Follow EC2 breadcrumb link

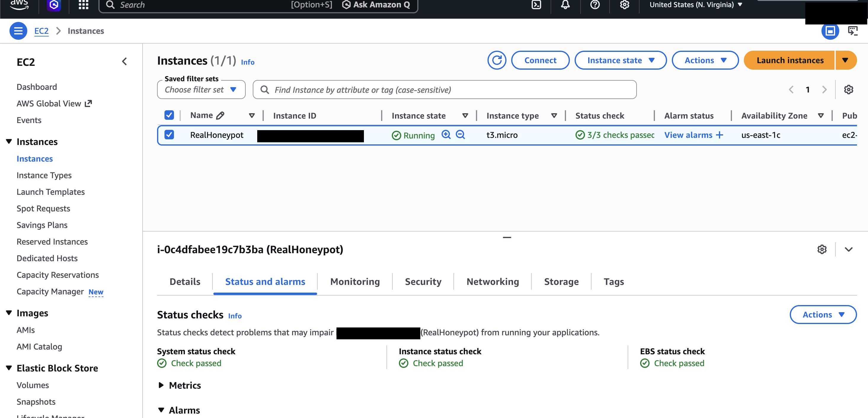tap(41, 31)
